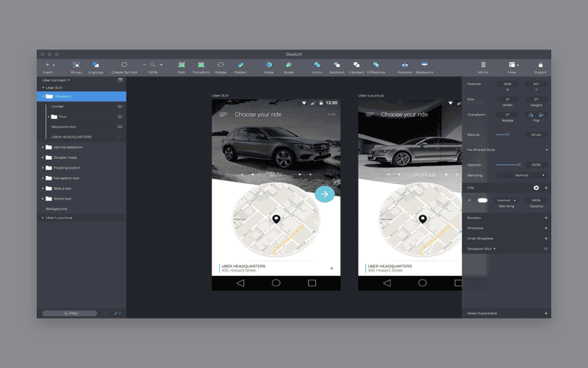
Task: Click the Group tool in toolbar
Action: (76, 66)
